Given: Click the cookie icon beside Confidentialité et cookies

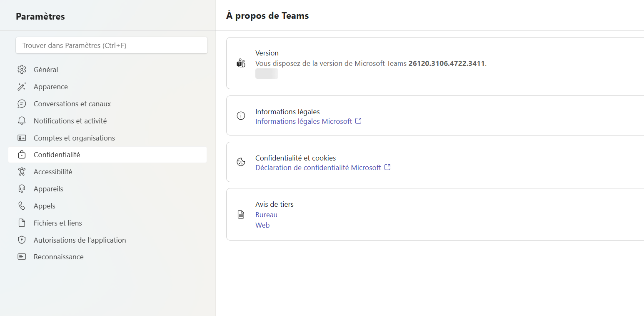Looking at the screenshot, I should click(x=241, y=162).
